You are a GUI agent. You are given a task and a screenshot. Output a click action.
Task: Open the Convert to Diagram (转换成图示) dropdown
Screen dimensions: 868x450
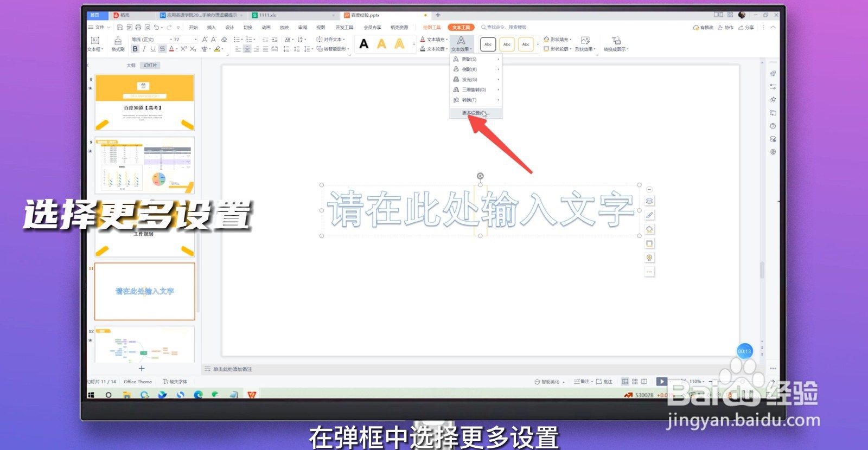point(616,44)
